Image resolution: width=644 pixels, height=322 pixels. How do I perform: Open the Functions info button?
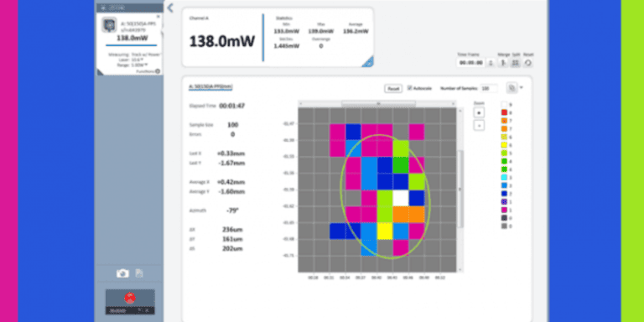[x=158, y=71]
